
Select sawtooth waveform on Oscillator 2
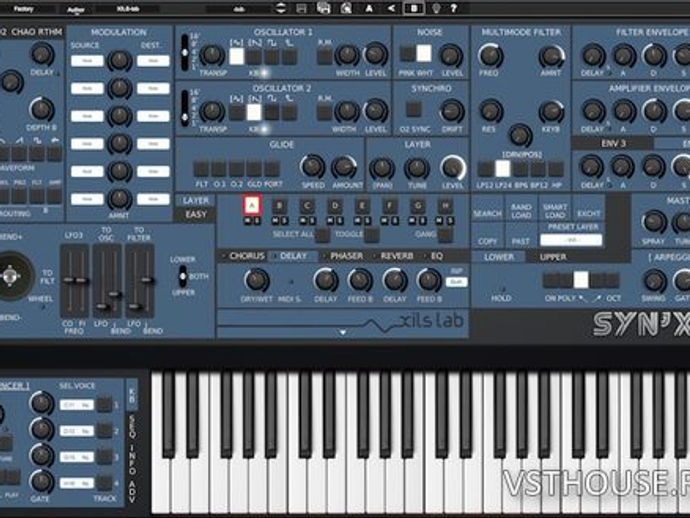[x=254, y=113]
